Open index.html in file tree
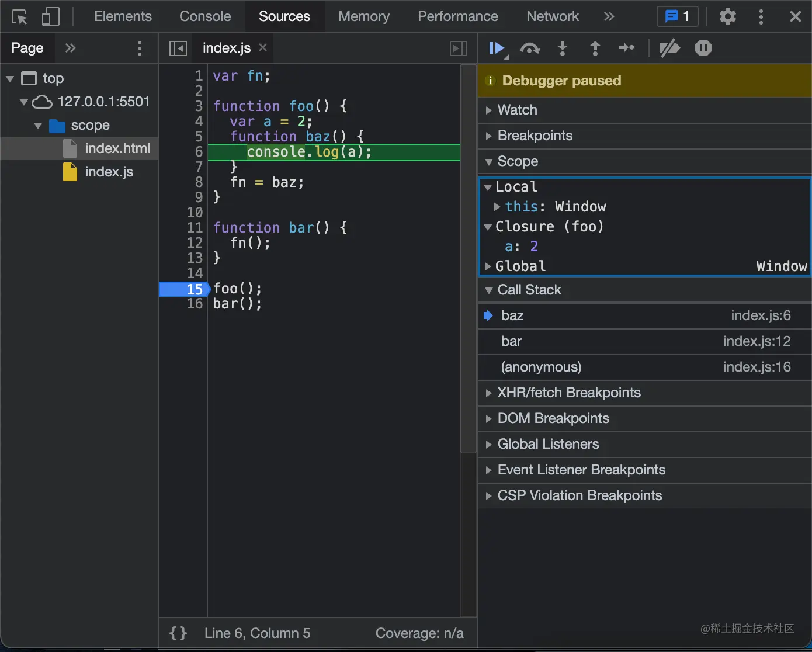This screenshot has width=812, height=652. pyautogui.click(x=117, y=148)
